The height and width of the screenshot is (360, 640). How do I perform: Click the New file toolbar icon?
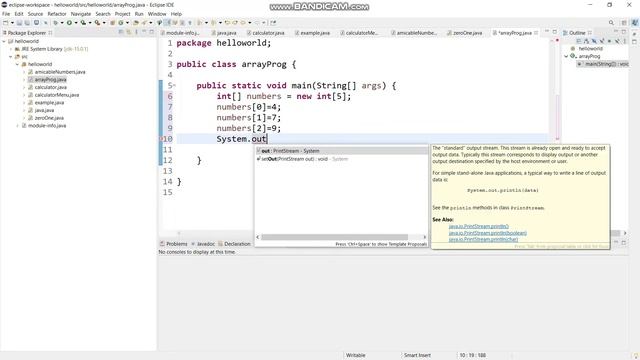point(5,23)
